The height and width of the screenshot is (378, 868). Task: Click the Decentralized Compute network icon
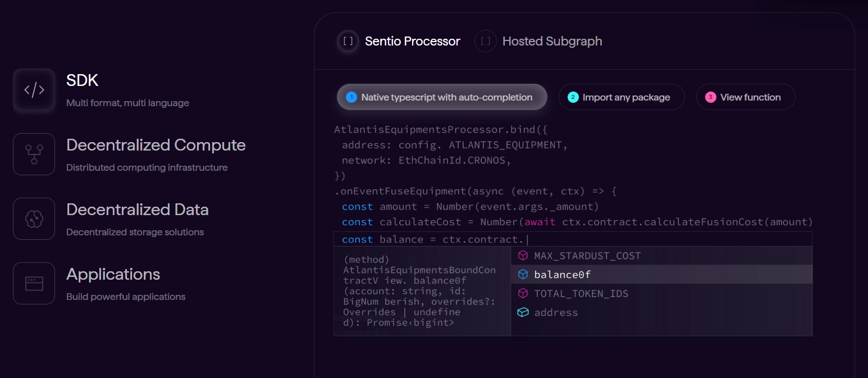pyautogui.click(x=34, y=154)
